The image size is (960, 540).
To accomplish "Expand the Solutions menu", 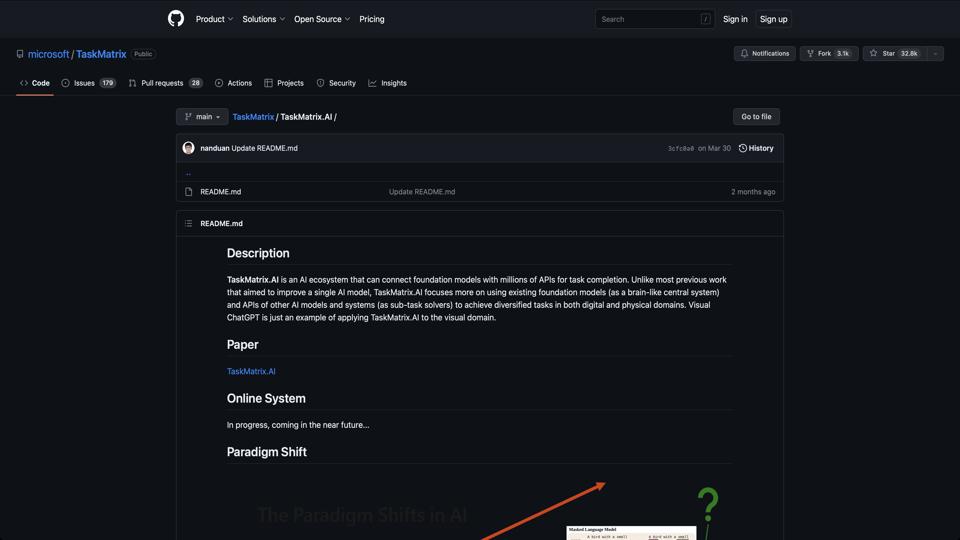I will (263, 19).
